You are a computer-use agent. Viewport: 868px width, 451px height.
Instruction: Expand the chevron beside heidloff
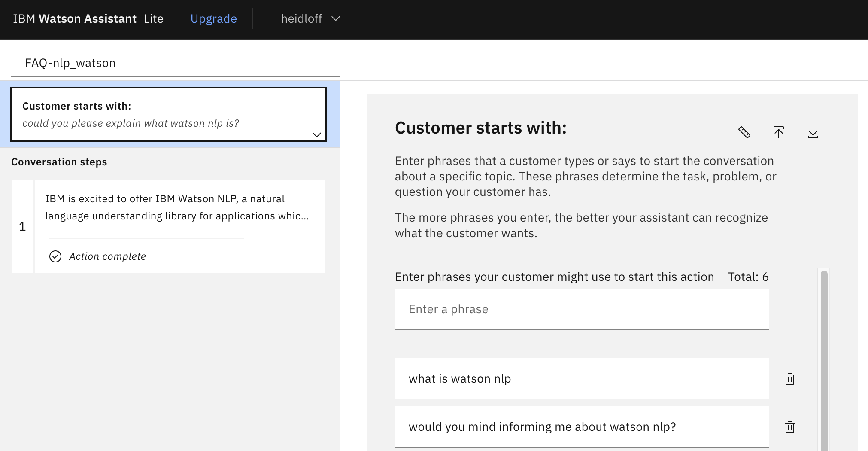coord(336,19)
